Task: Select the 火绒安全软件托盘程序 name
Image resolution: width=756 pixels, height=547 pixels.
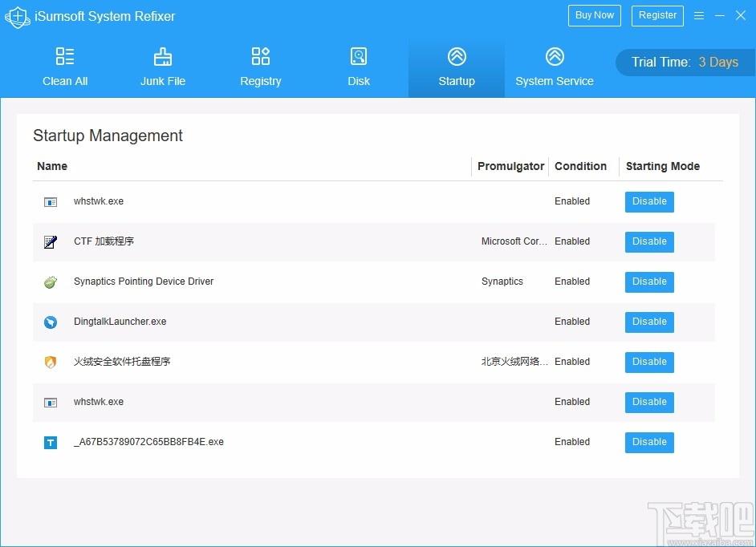Action: [122, 362]
